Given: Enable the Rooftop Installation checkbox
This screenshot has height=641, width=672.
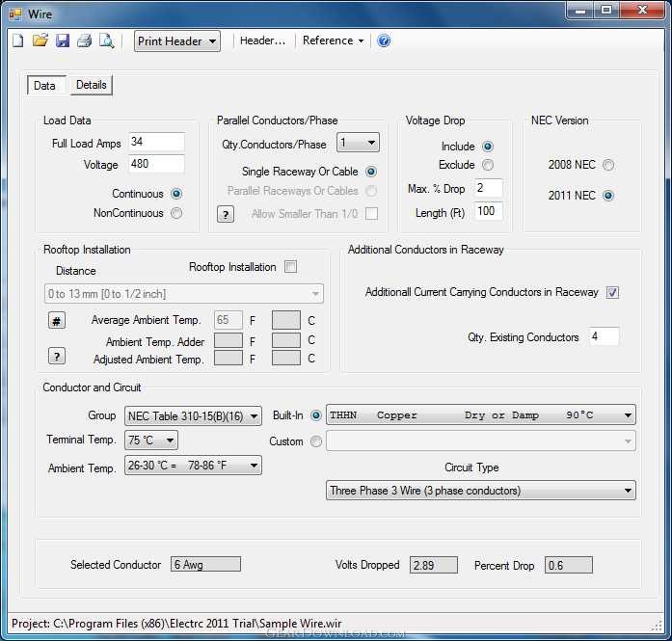Looking at the screenshot, I should tap(290, 266).
